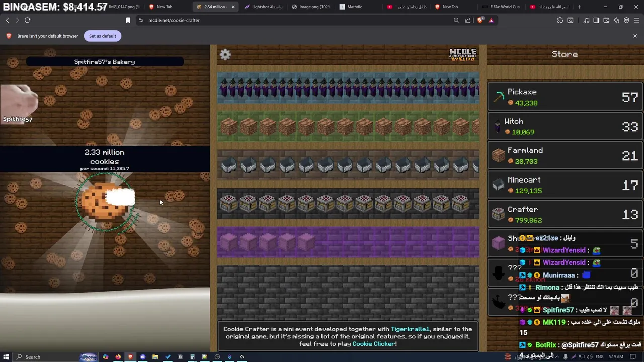Open Brave Rewards triangle icon
Screen dimensions: 644x362
tap(491, 20)
